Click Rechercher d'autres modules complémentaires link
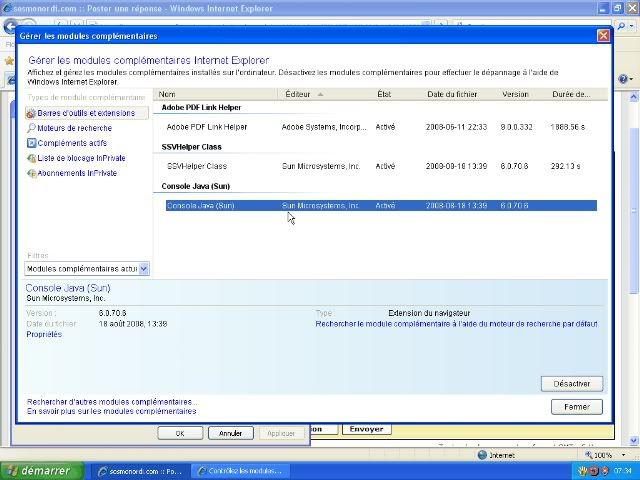Screen dimensions: 640x480 pos(112,402)
